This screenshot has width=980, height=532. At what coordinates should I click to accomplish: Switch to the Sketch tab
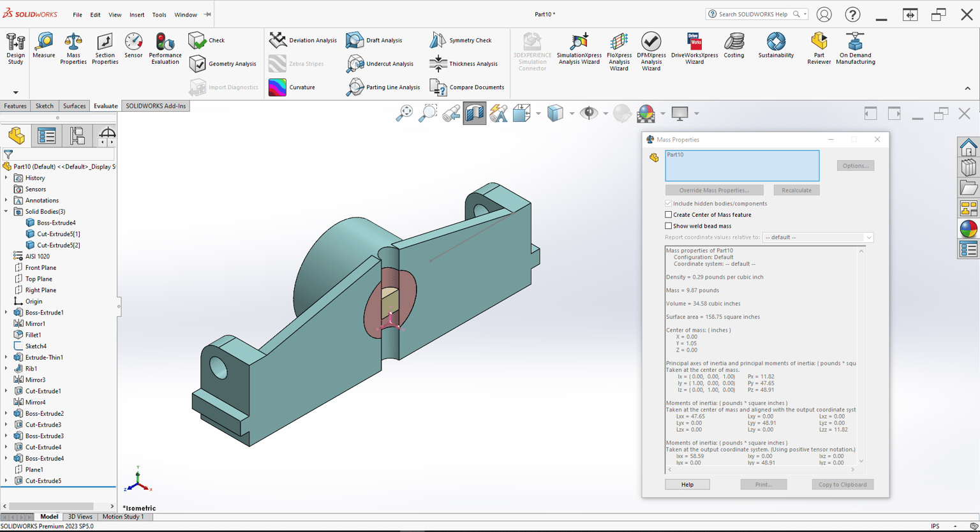coord(45,106)
